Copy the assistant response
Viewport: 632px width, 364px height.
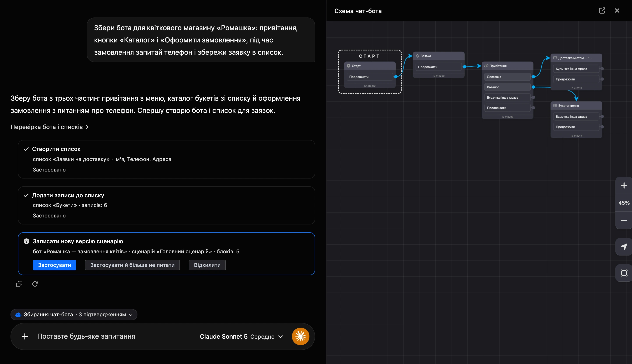[19, 284]
